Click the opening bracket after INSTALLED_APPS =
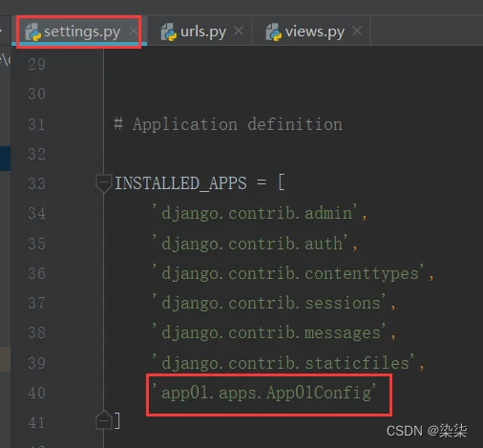This screenshot has width=483, height=448. 282,182
